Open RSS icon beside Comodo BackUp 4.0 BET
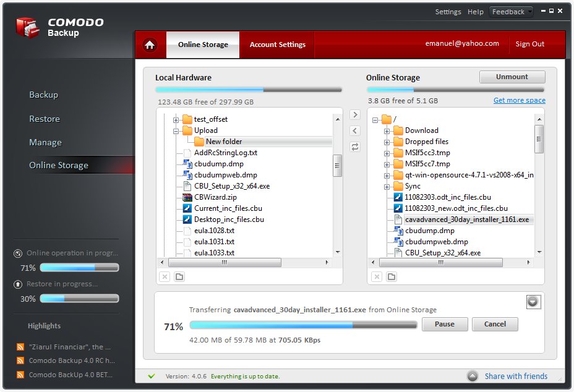The height and width of the screenshot is (392, 574). (x=20, y=375)
